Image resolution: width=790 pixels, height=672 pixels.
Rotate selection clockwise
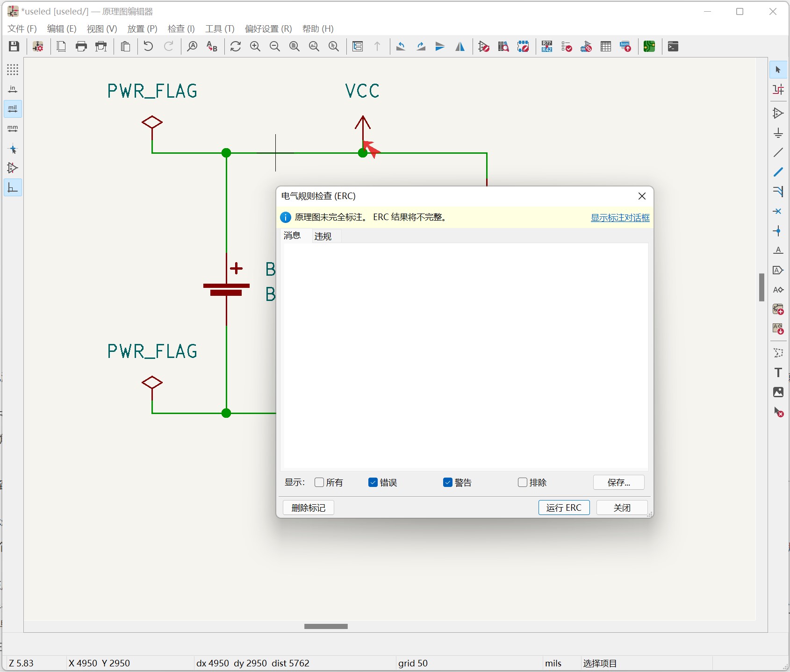(x=421, y=46)
